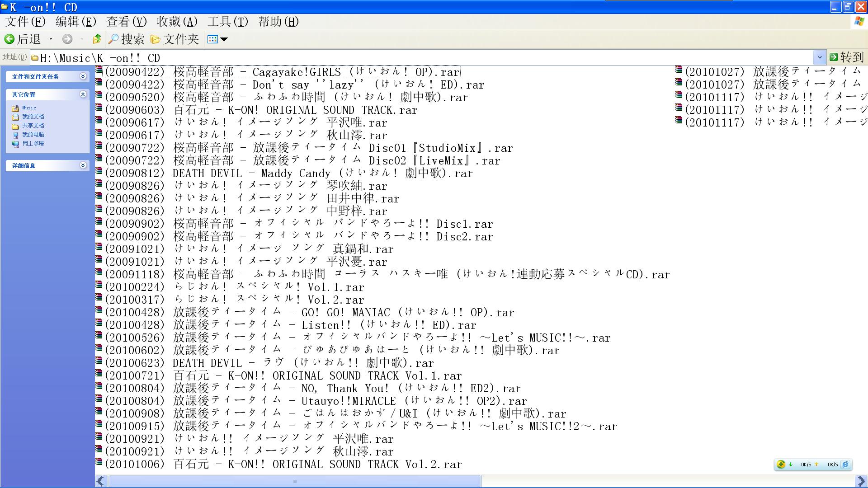
Task: Open the Back button history dropdown
Action: point(51,39)
